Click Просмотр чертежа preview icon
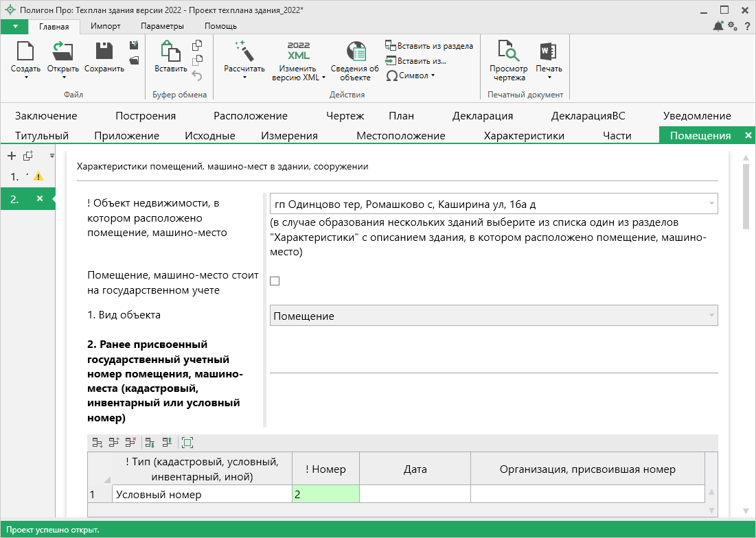 [508, 51]
